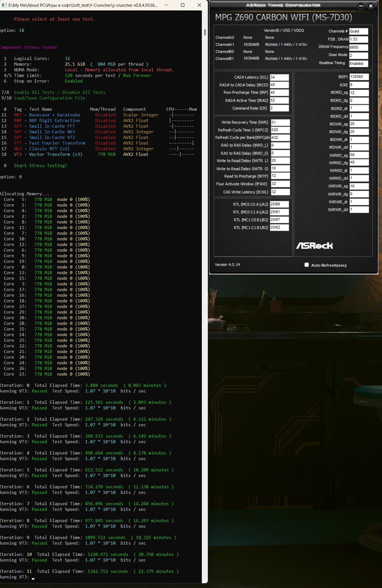Screen dimensions: 382x588
Task: Click the tWRRD_dg value field
Action: [359, 163]
